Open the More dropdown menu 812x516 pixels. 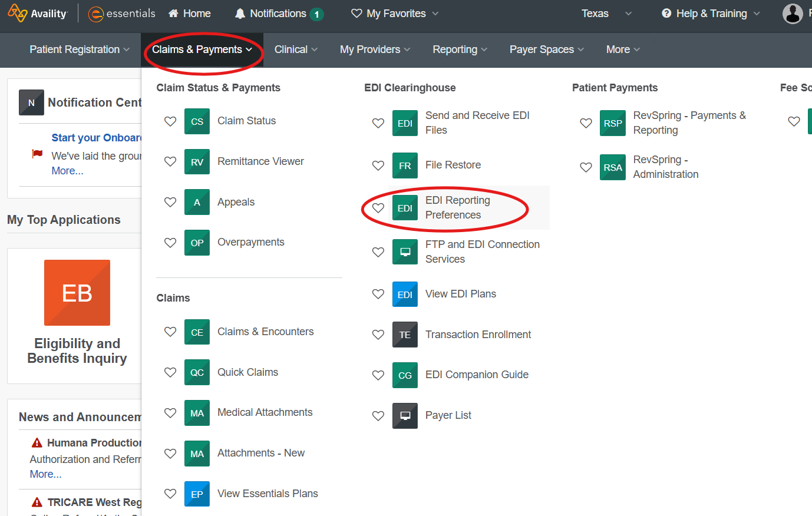coord(623,49)
